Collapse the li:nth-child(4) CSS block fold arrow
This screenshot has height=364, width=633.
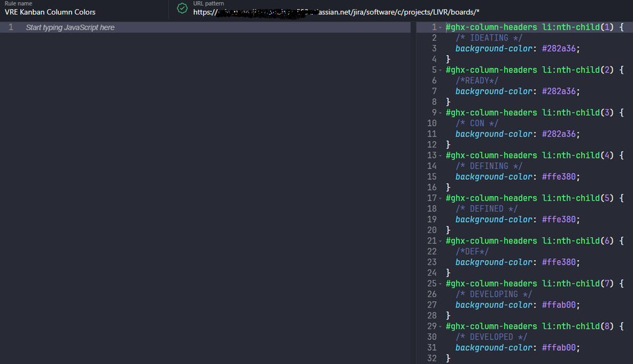pyautogui.click(x=440, y=156)
